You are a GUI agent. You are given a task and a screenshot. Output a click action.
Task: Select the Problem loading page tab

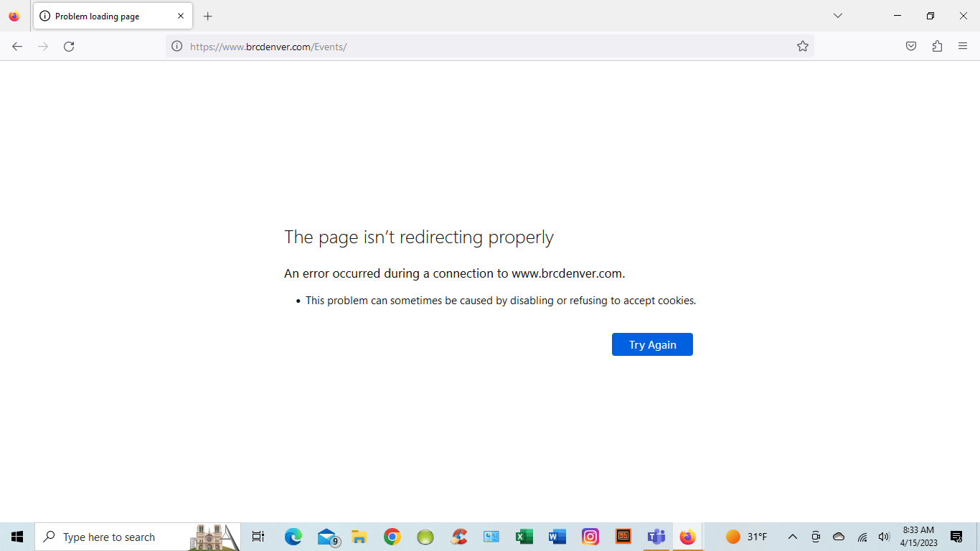[x=113, y=16]
